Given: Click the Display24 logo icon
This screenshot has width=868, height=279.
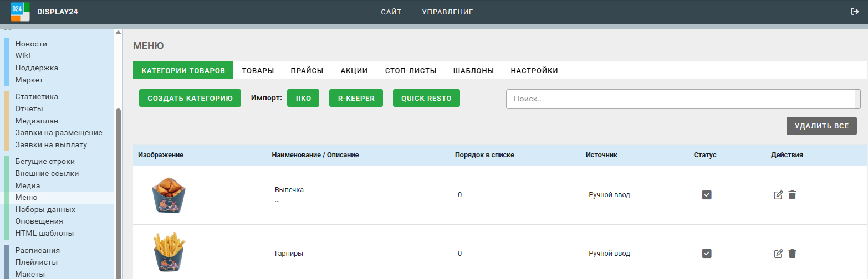Looking at the screenshot, I should tap(20, 12).
